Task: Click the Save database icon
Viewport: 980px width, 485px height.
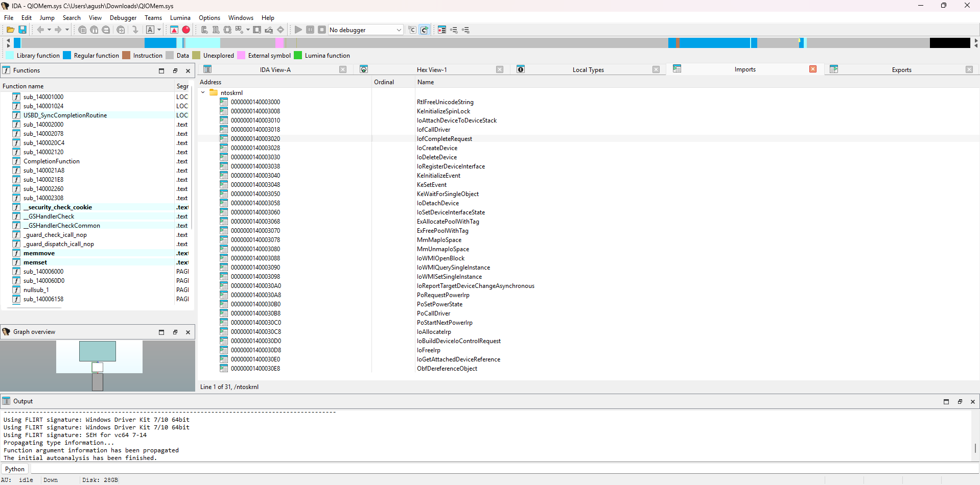Action: click(x=22, y=30)
